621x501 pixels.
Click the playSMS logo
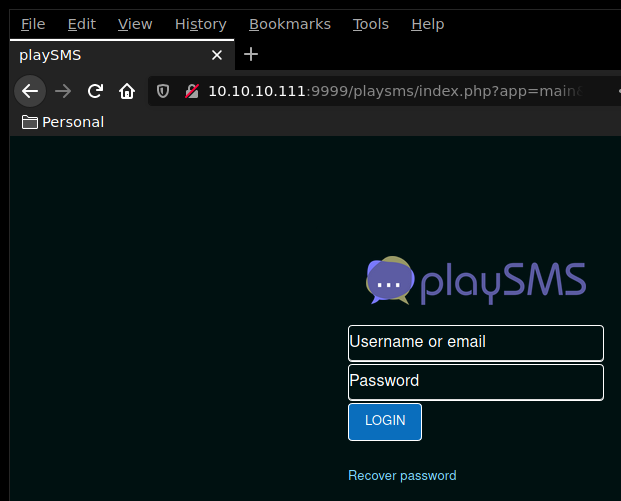tap(476, 281)
